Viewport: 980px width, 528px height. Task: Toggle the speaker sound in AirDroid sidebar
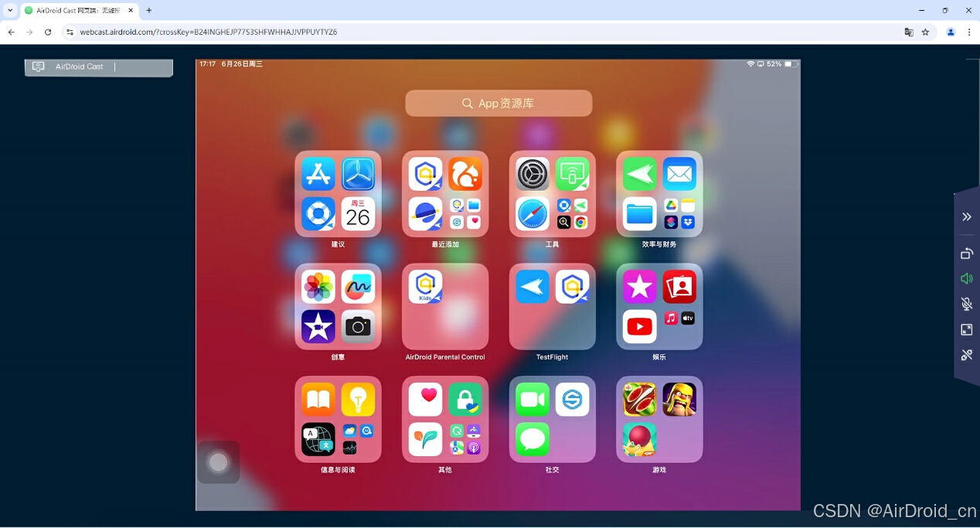tap(966, 278)
